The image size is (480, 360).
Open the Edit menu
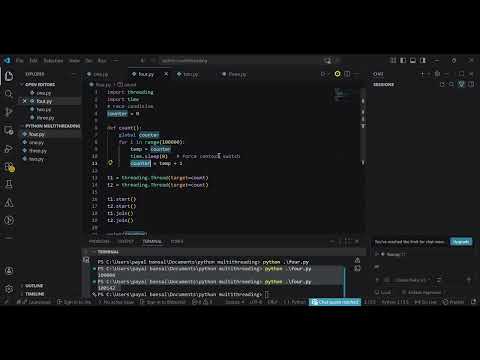[x=33, y=61]
